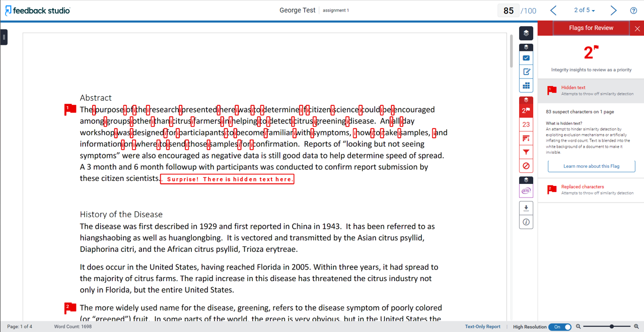
Task: Open the Rubric grid icon
Action: coord(526,86)
